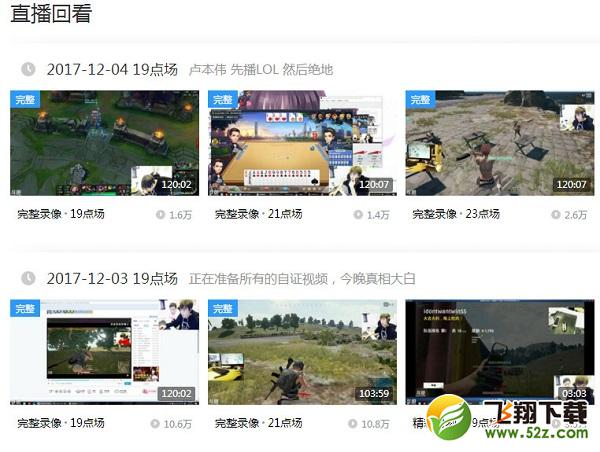Play the 03:03 highlight clip thumbnail
Screen dimensions: 600x452
[500, 352]
